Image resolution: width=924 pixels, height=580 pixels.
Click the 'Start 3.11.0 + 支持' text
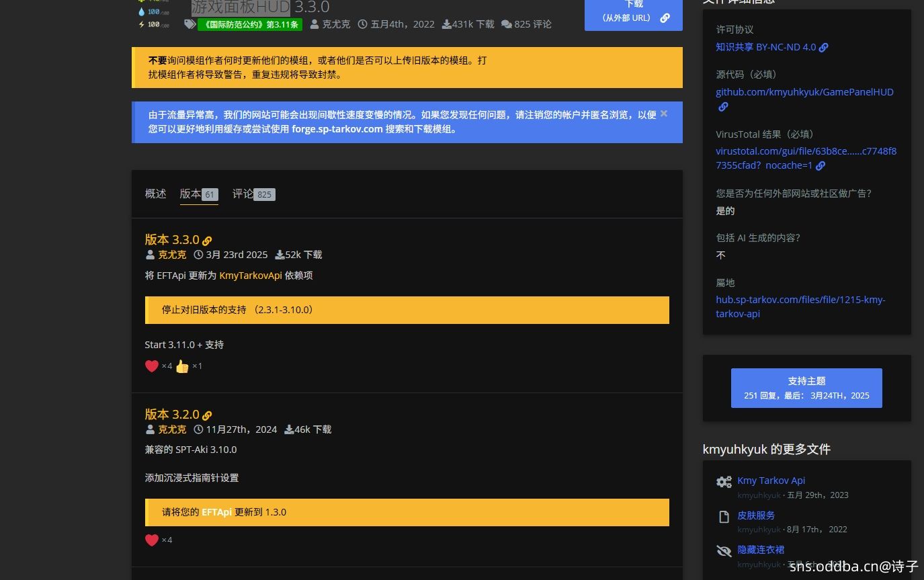(184, 345)
